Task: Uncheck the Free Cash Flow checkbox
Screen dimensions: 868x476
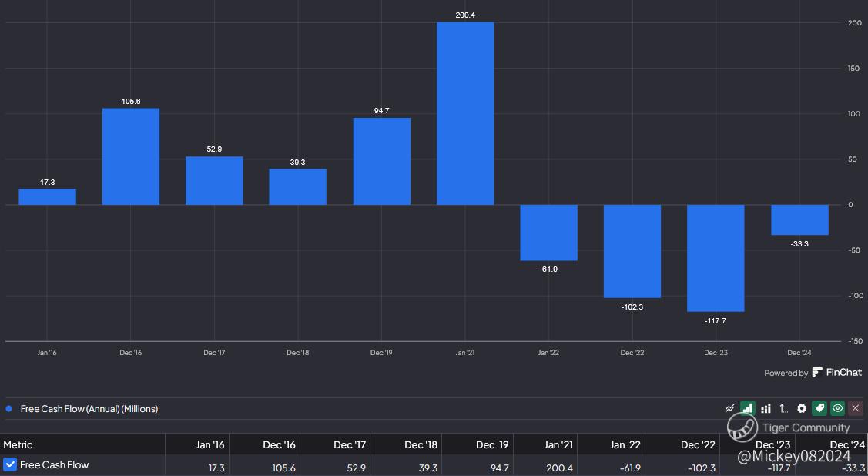Action: pyautogui.click(x=9, y=464)
